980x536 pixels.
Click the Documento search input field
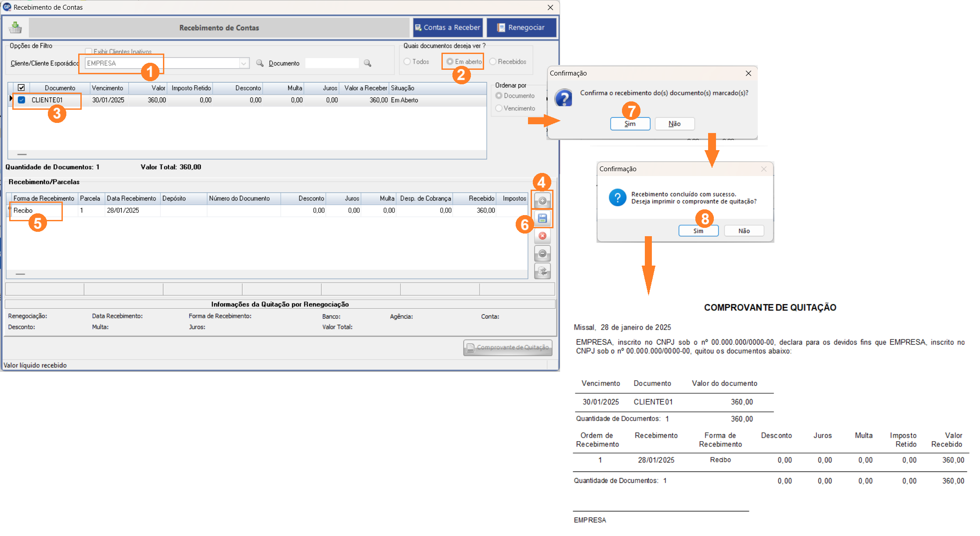click(332, 63)
